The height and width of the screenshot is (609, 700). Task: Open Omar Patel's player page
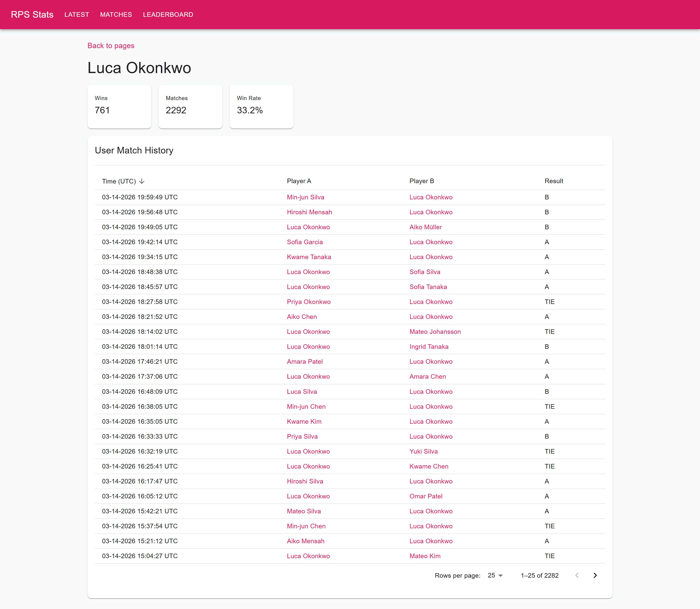tap(426, 496)
